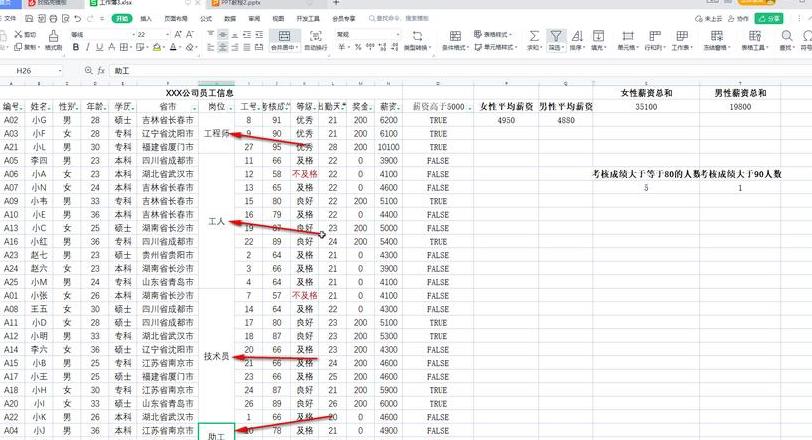Open the 省市 column filter dropdown

tap(195, 108)
